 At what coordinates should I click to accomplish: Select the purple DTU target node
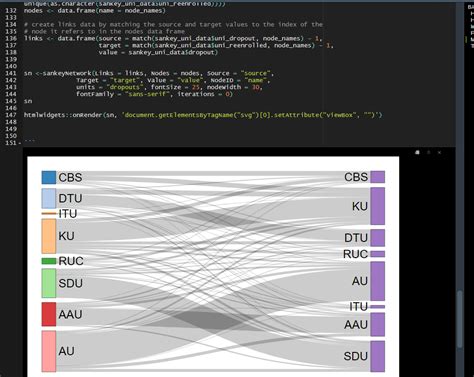point(378,238)
